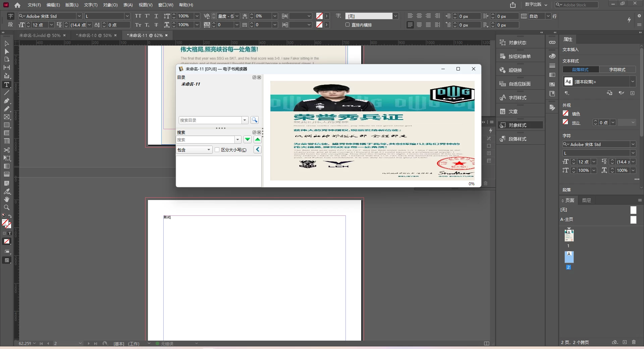Open the 文件(F) menu
The image size is (644, 349).
coord(34,5)
